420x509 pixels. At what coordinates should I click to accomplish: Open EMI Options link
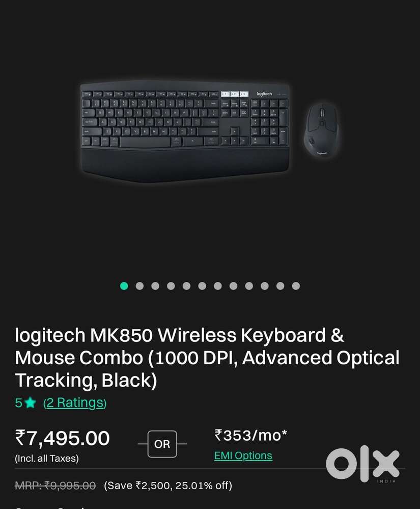(243, 456)
